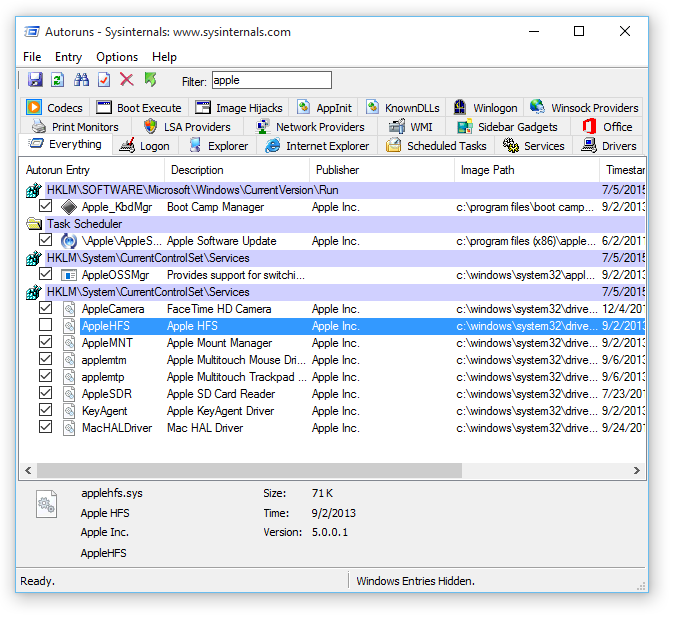Open the Office tab
Viewport: 675px width, 624px height.
click(607, 127)
